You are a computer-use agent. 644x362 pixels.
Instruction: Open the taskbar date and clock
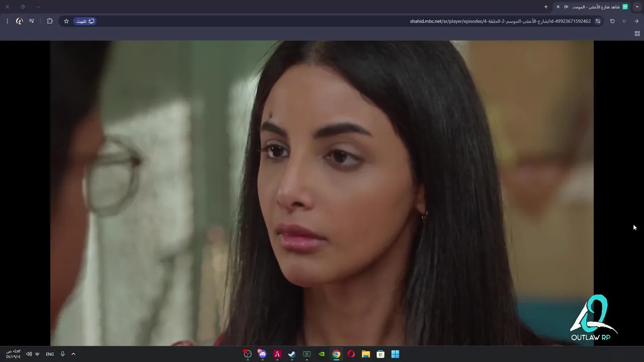point(14,354)
